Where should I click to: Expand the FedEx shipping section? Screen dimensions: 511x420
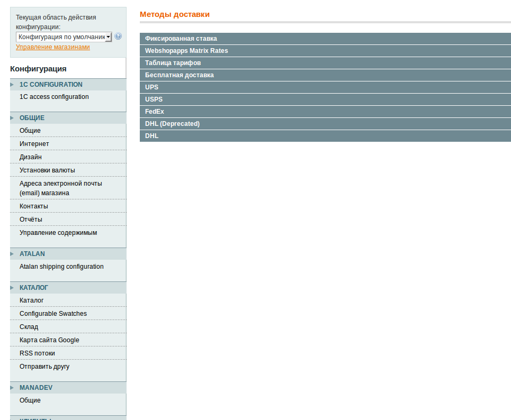[325, 112]
